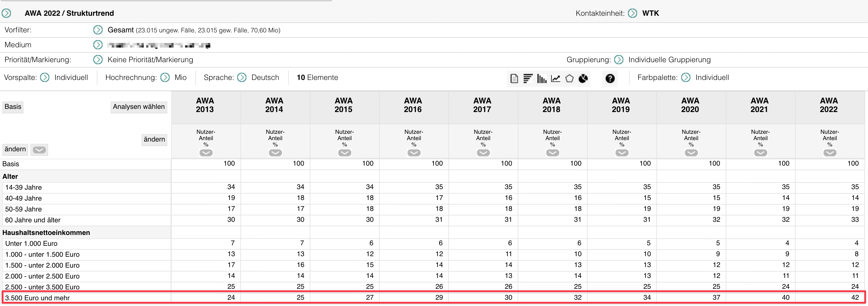Viewport: 868px width, 306px height.
Task: Click arrow icon beside AWA 2022 / Strukturtrend
Action: pyautogui.click(x=6, y=13)
